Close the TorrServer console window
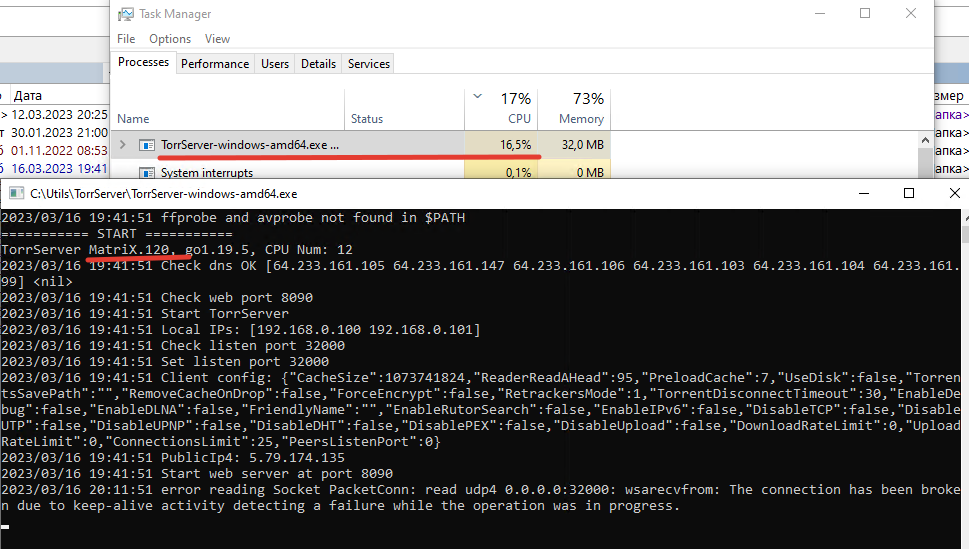 coord(954,194)
